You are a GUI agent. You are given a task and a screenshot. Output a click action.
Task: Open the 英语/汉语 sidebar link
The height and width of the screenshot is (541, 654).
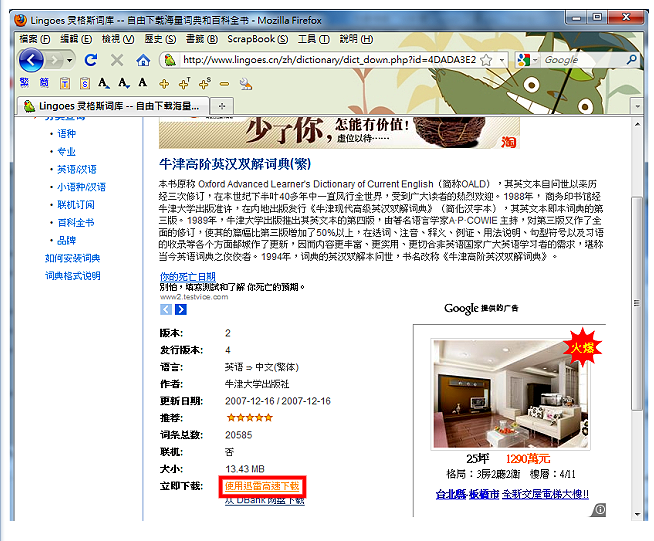(x=77, y=169)
